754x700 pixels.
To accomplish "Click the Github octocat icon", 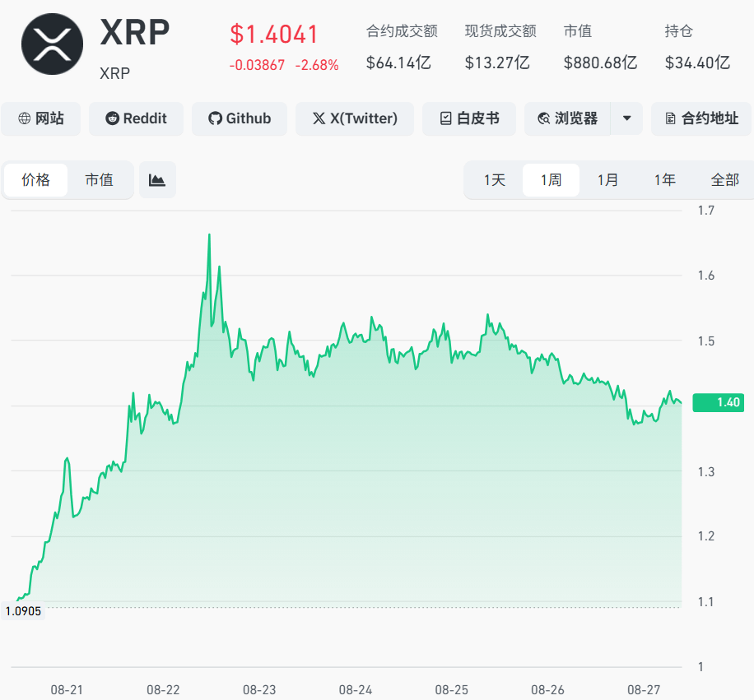I will point(215,118).
